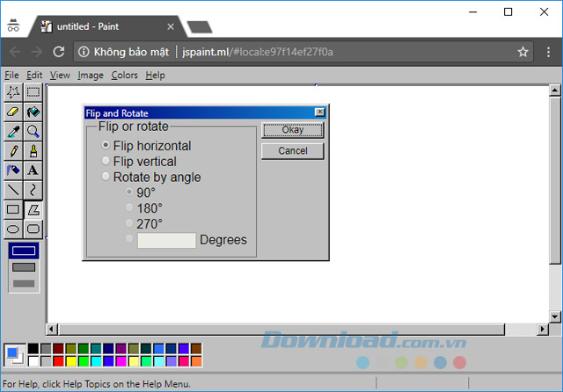The width and height of the screenshot is (563, 392).
Task: Select the Pencil tool
Action: (x=12, y=150)
